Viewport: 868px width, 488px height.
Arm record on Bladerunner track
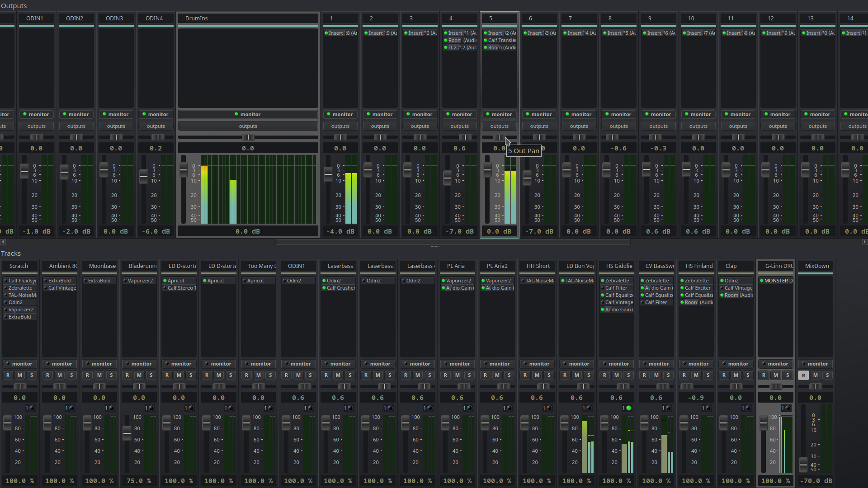(127, 375)
